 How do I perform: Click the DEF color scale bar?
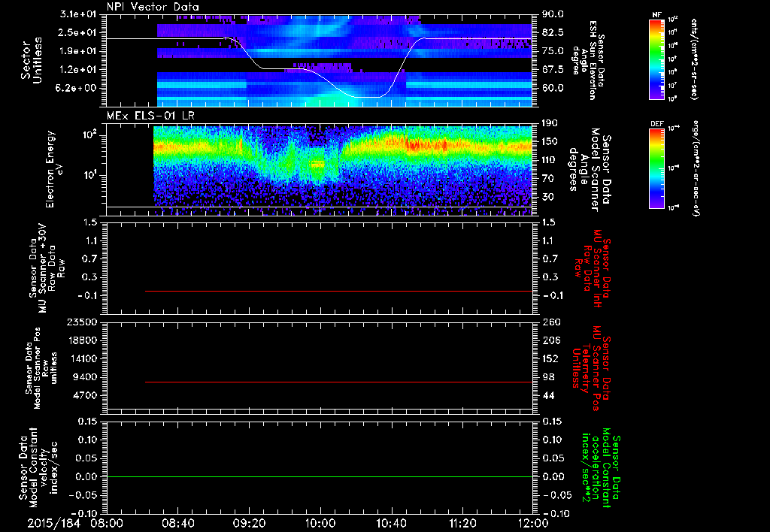657,168
